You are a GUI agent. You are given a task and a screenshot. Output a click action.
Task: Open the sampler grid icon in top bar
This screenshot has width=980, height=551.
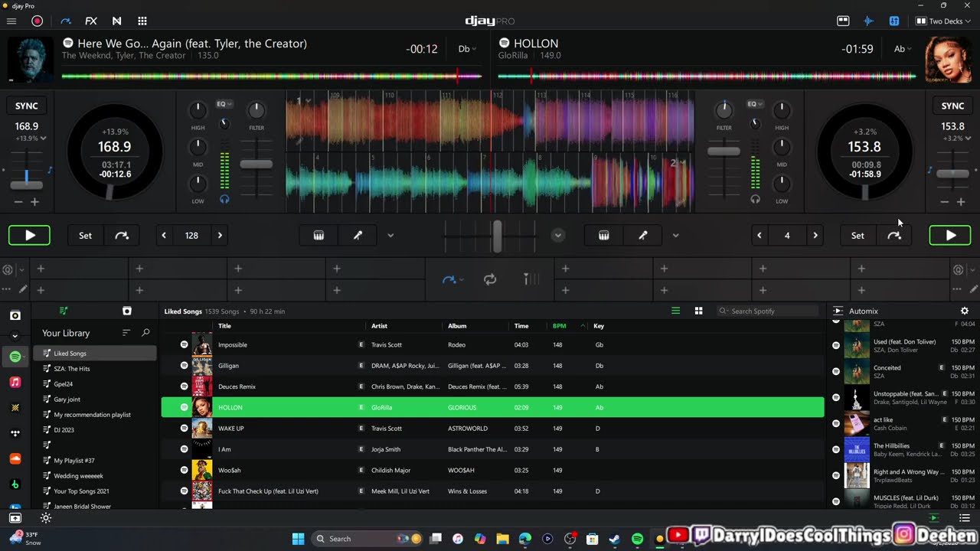pos(142,21)
